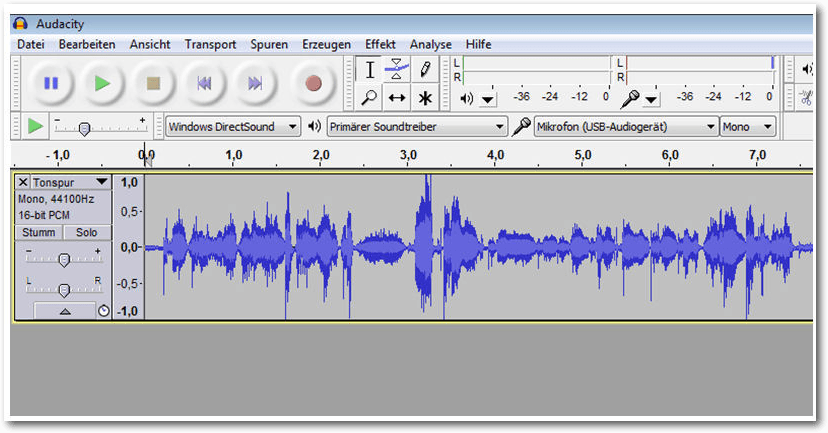Open the Windows DirectSound host dropdown
The image size is (828, 433).
click(233, 127)
